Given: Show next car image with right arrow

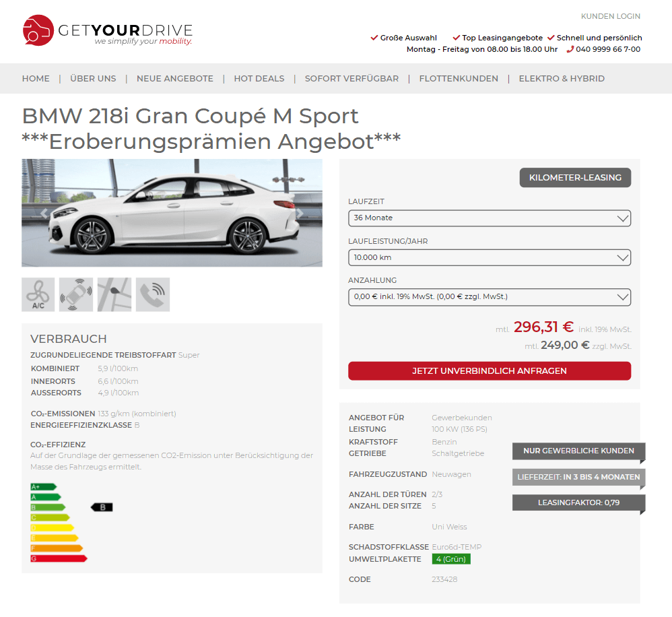Looking at the screenshot, I should [x=300, y=213].
